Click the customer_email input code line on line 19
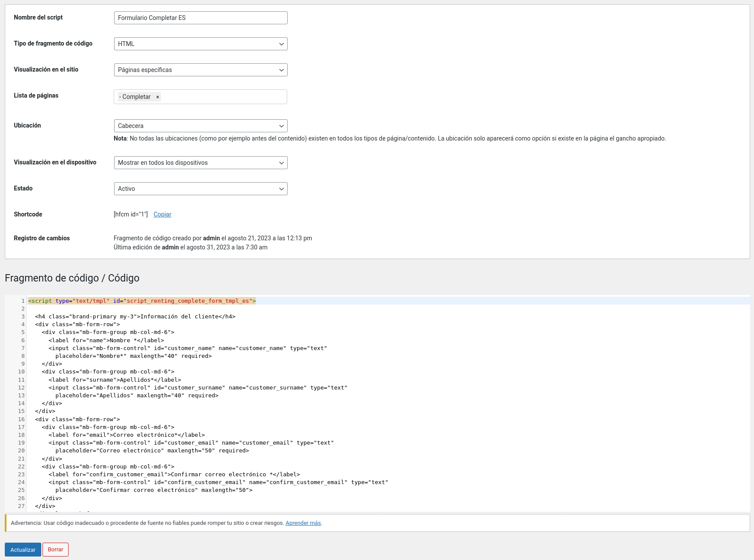 pyautogui.click(x=191, y=443)
